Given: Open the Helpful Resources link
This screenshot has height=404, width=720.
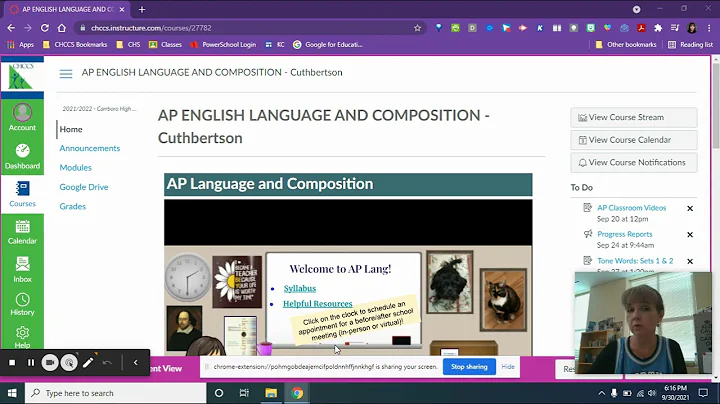Looking at the screenshot, I should (x=318, y=303).
